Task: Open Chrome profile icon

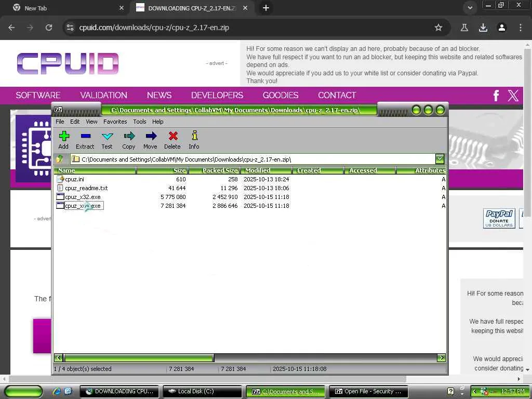Action: [x=502, y=28]
